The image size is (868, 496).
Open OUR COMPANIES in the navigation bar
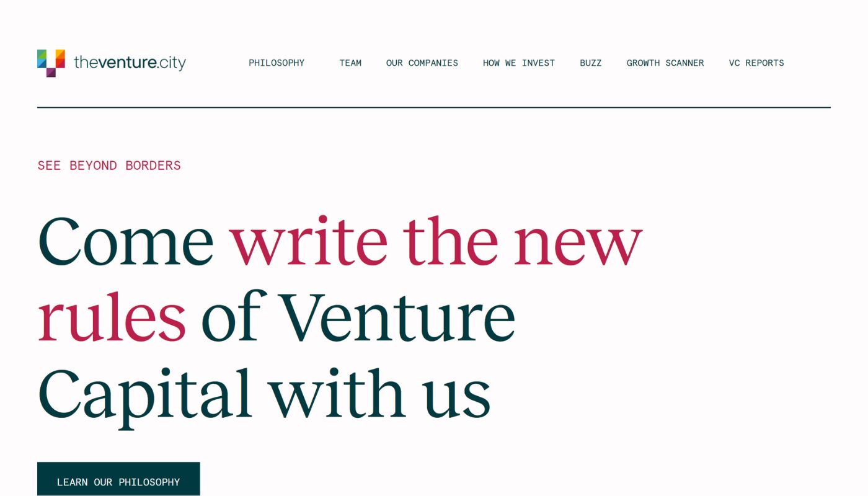point(422,63)
